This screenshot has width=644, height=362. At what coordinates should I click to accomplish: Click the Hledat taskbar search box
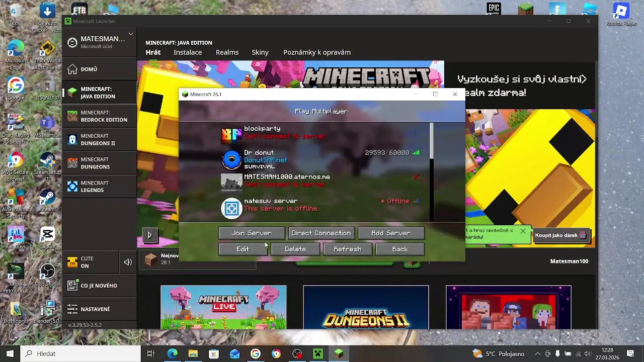[x=81, y=353]
